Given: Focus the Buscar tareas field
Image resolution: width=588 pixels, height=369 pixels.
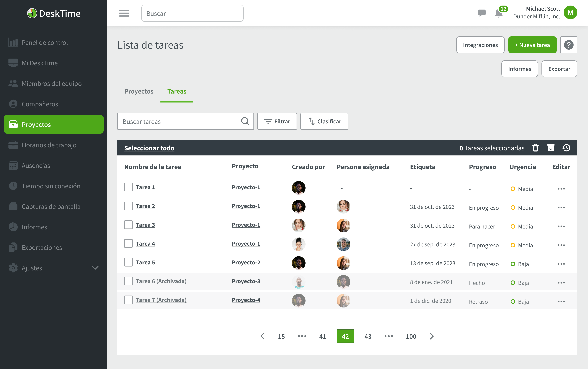Looking at the screenshot, I should (185, 121).
